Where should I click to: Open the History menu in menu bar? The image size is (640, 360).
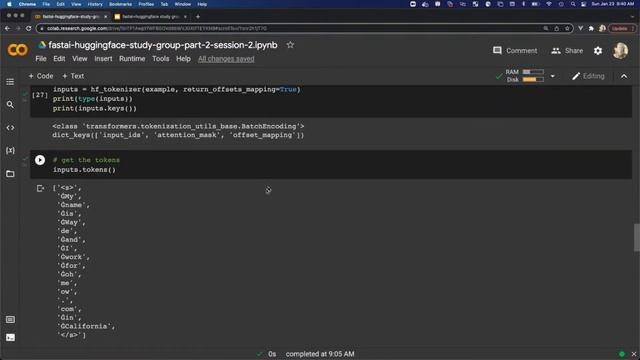(x=95, y=4)
